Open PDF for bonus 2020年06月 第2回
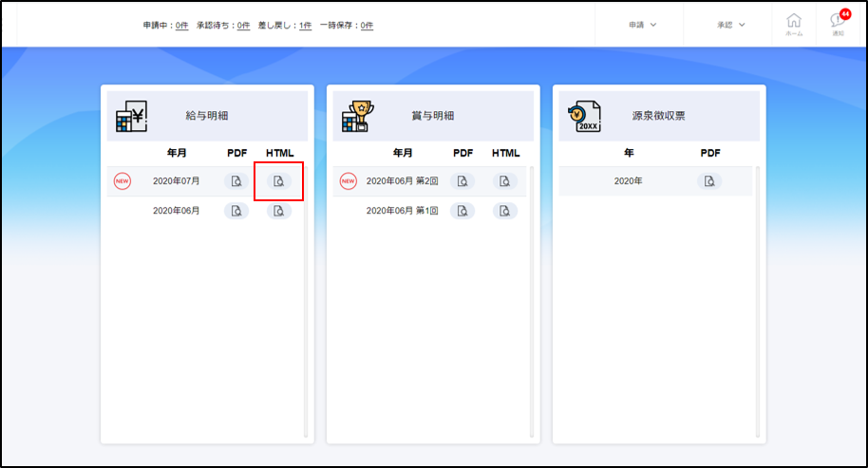 pyautogui.click(x=462, y=181)
